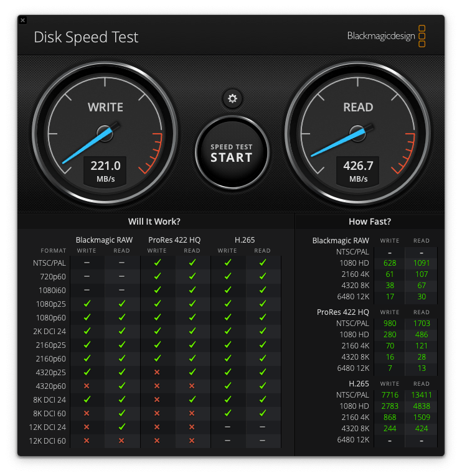Click the 12K DCI 60 format row label
Screen dimensions: 462x476
coord(47,441)
